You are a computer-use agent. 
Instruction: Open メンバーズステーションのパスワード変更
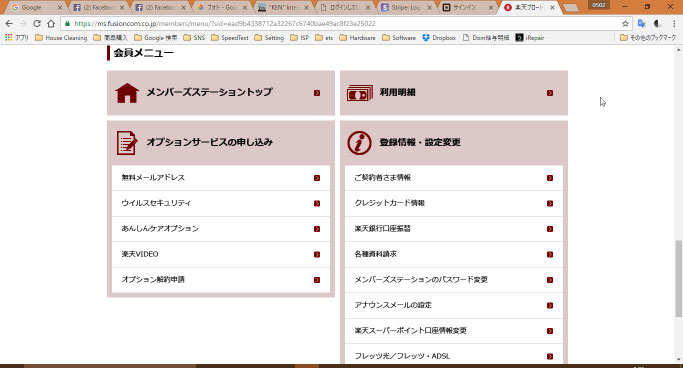click(454, 280)
